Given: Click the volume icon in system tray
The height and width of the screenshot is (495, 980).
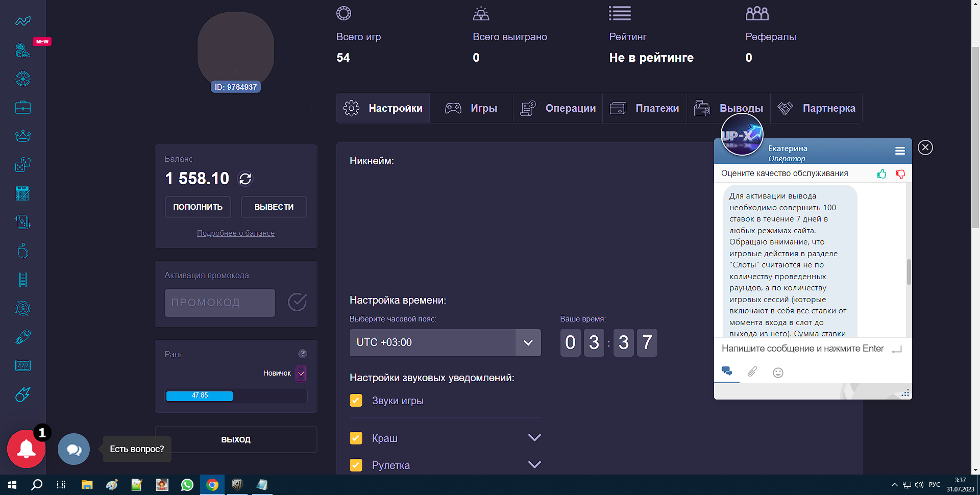Looking at the screenshot, I should [919, 485].
